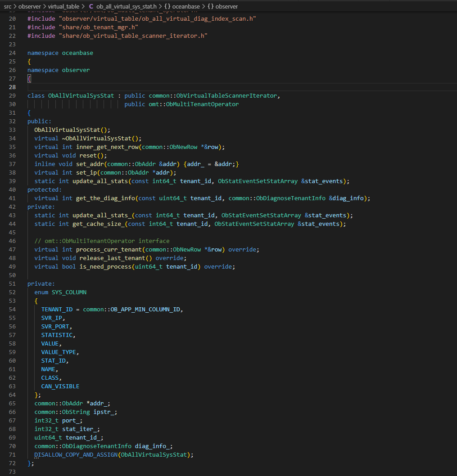This screenshot has height=476, width=457.
Task: Follow the ob_all_virtual_diag_index_scan.h include path
Action: [x=158, y=19]
